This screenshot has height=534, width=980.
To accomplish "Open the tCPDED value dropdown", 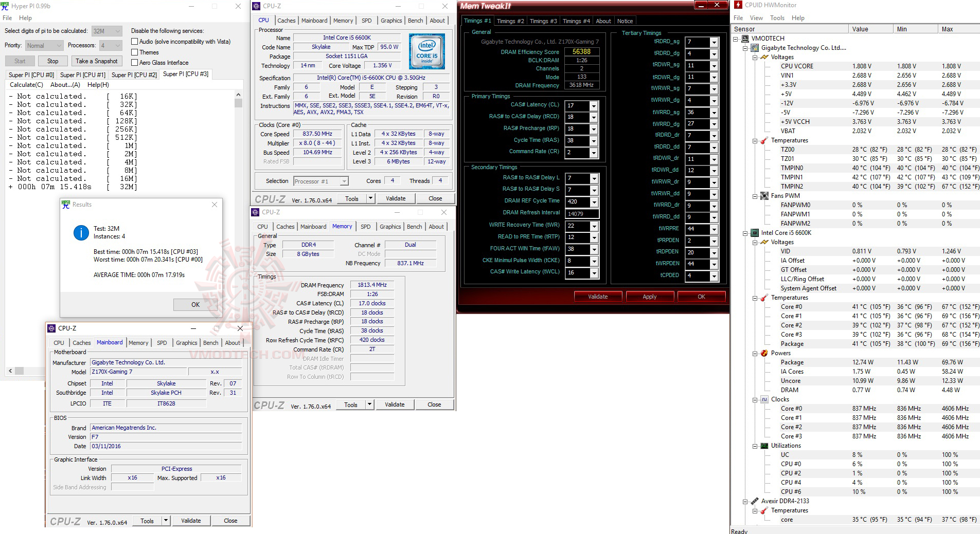I will click(x=714, y=276).
